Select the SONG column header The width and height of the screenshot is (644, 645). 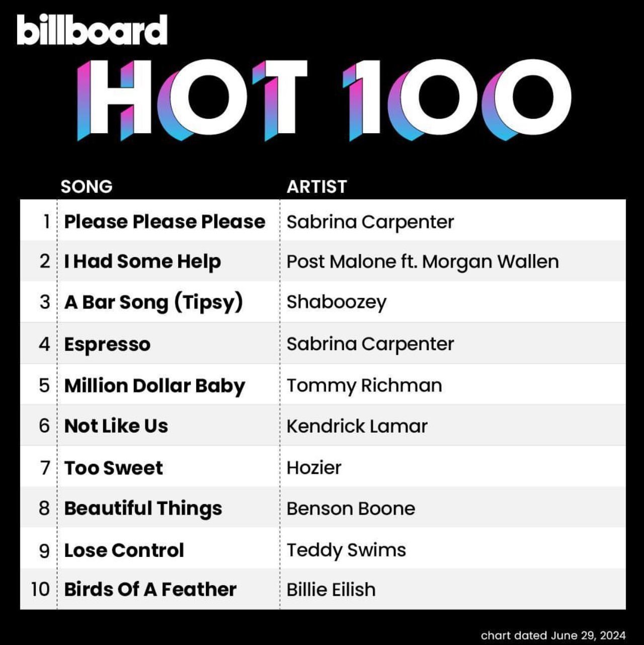87,187
